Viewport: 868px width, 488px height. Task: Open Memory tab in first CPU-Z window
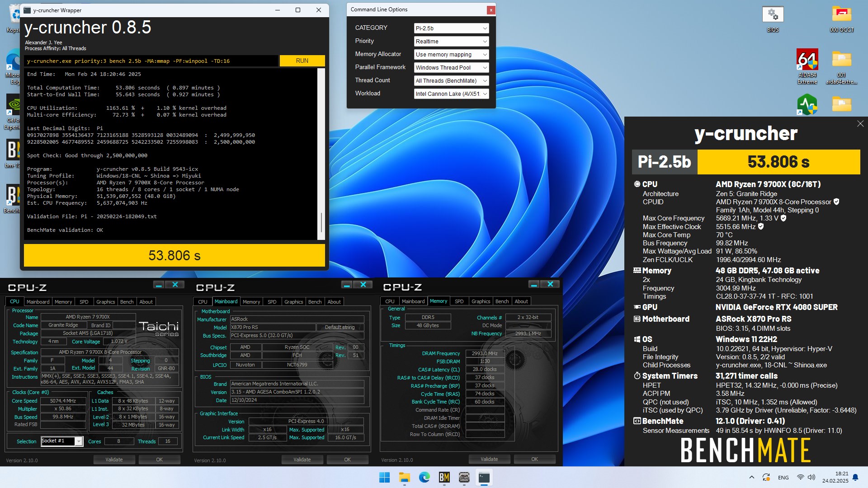63,302
